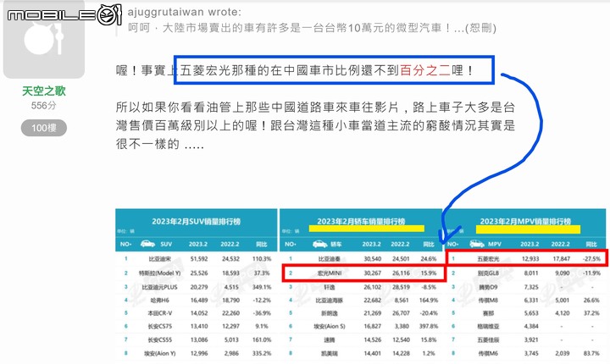
Task: Click the quoted 'ajuggrutaiwan wrote:' header
Action: tap(185, 12)
